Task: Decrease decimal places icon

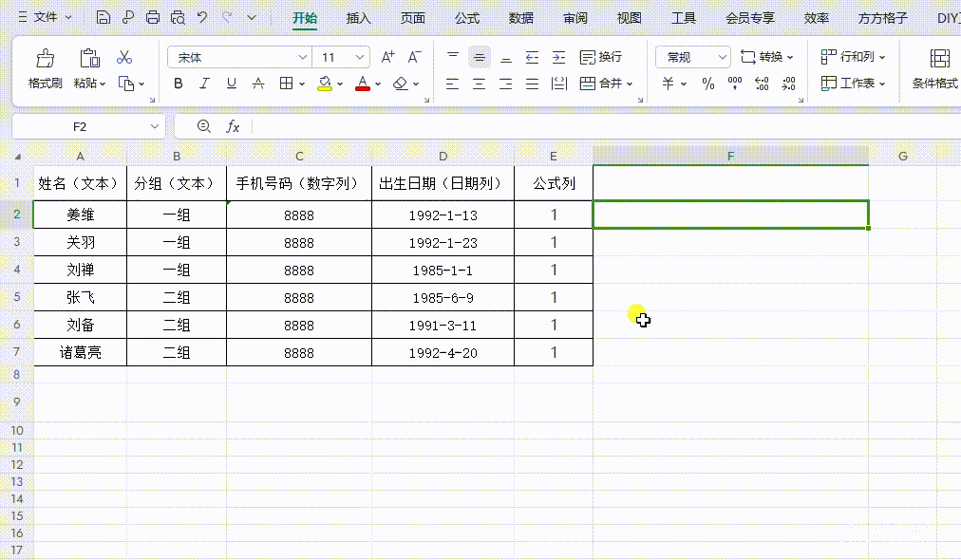Action: [789, 84]
